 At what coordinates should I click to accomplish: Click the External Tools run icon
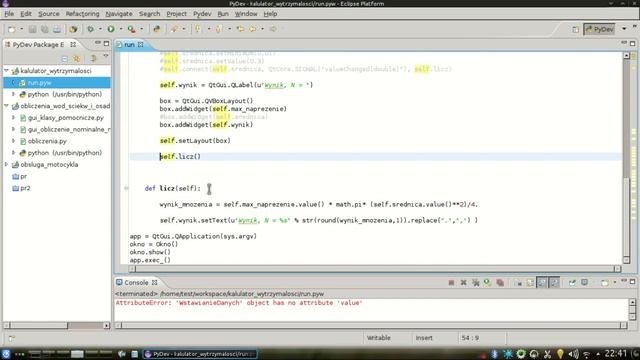tap(131, 29)
